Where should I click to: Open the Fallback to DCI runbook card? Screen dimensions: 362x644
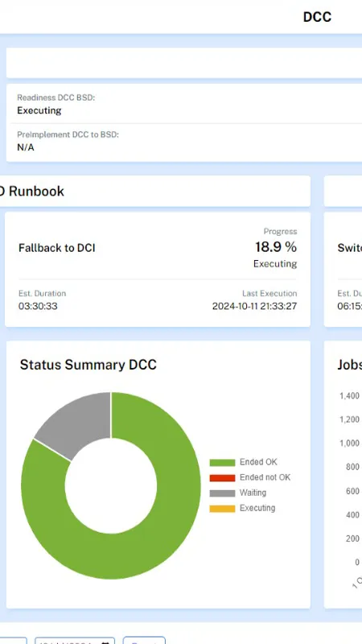158,270
